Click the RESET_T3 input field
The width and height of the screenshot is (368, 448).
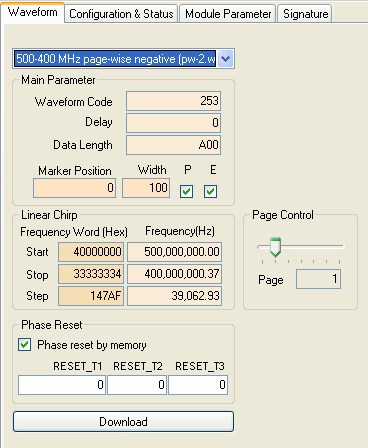pyautogui.click(x=198, y=385)
